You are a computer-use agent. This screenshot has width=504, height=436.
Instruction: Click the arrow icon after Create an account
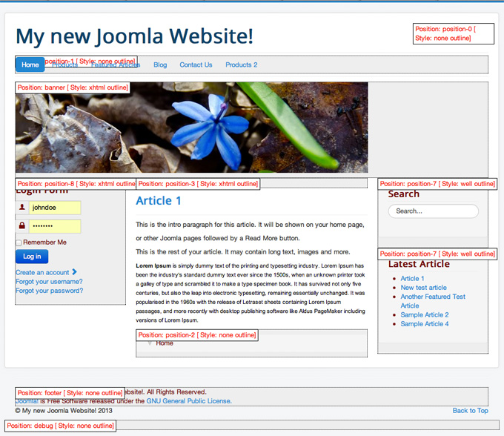pos(75,272)
